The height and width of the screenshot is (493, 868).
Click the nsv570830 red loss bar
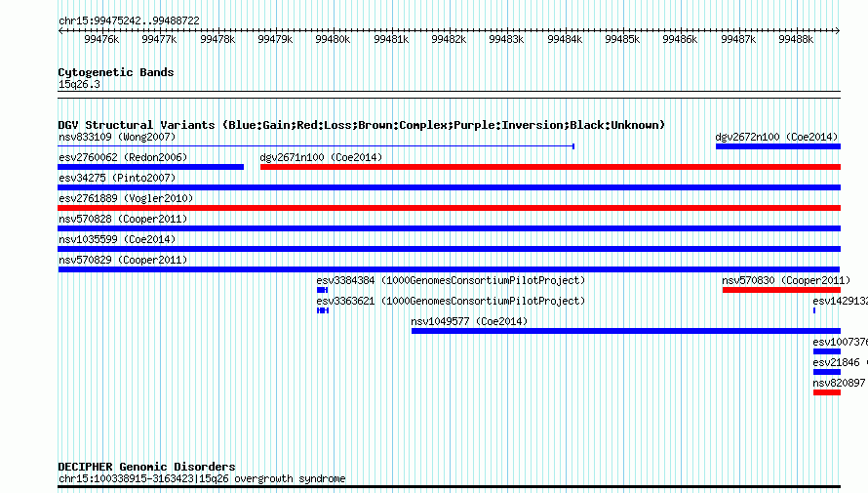(781, 290)
